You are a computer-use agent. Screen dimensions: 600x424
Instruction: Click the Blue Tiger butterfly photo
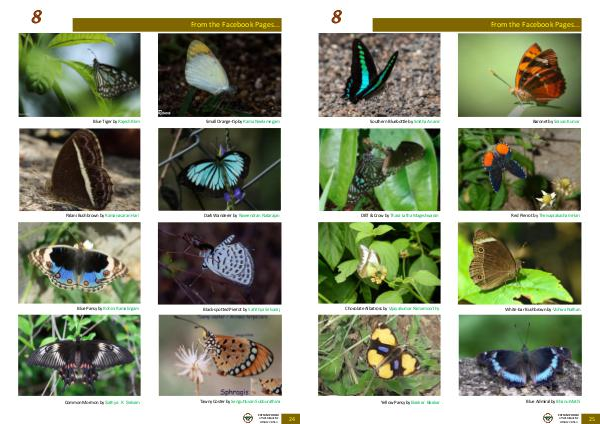click(x=79, y=75)
